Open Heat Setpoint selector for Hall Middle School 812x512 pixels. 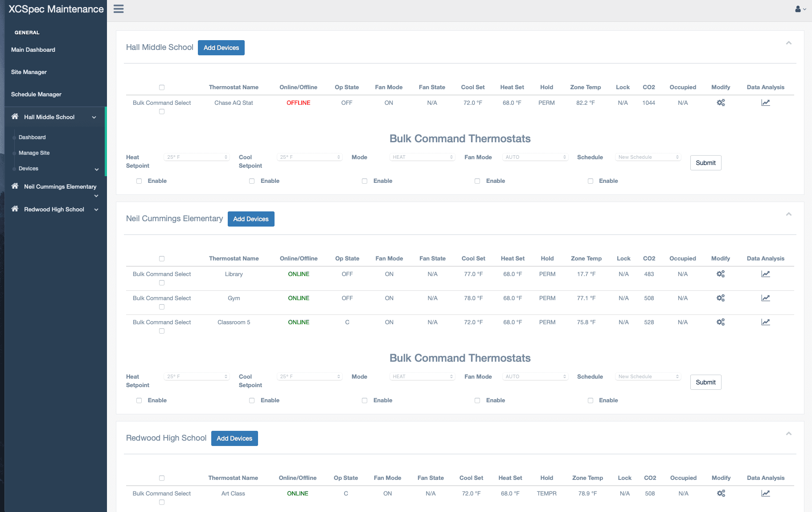[197, 157]
